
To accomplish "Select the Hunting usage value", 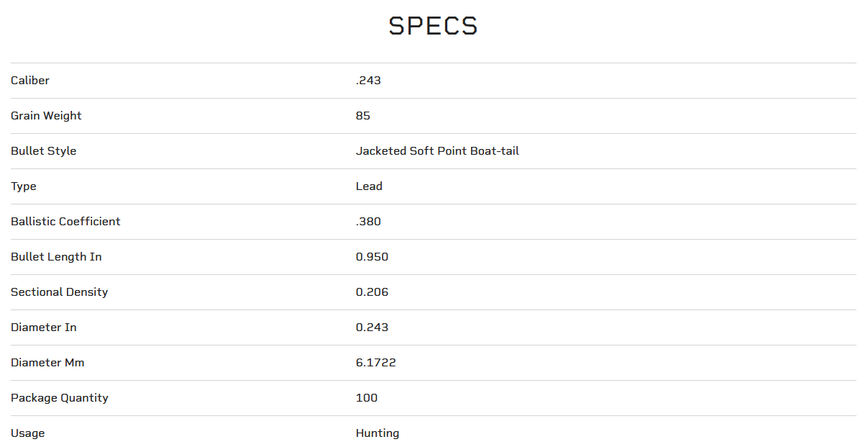I will (378, 433).
